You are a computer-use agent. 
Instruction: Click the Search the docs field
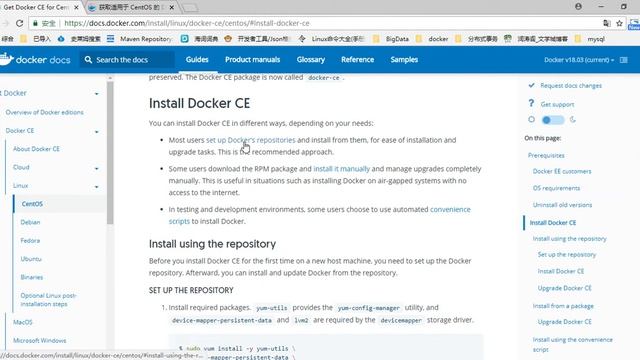click(x=127, y=60)
